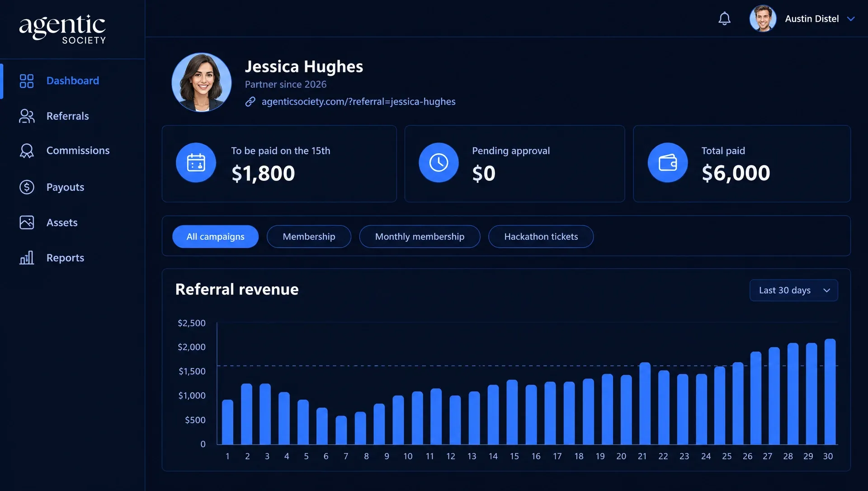868x491 pixels.
Task: Click the day 21 revenue bar
Action: 645,403
